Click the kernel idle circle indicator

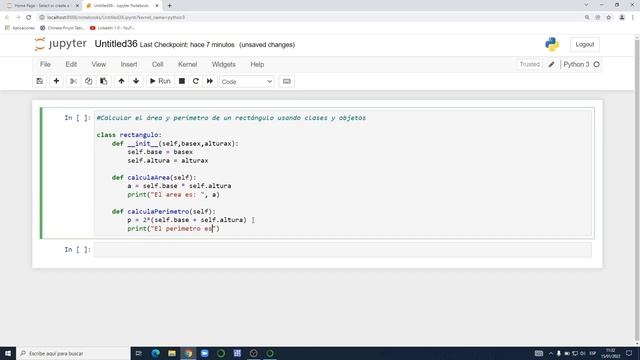(597, 64)
